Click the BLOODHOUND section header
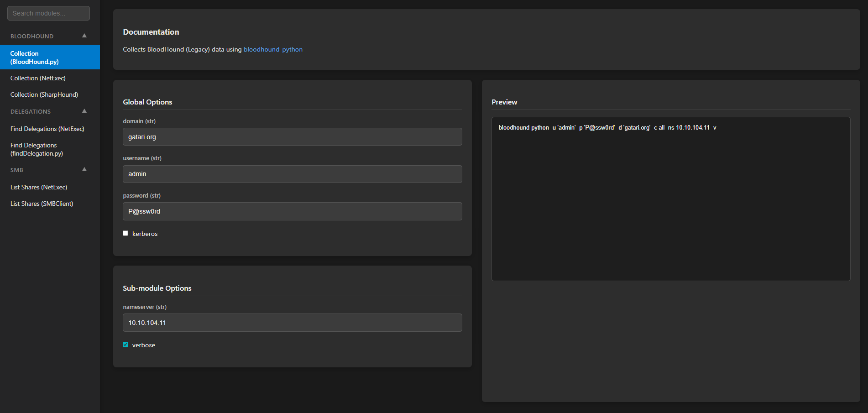 [x=32, y=36]
